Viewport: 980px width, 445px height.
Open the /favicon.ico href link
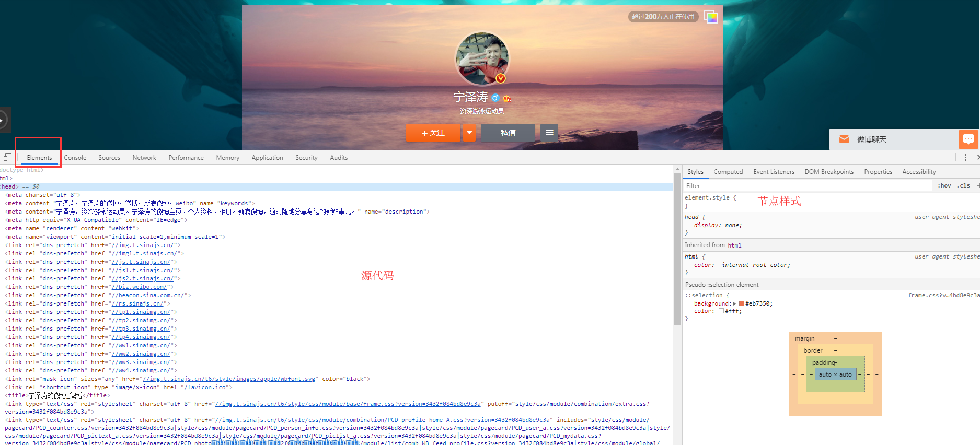click(x=205, y=387)
